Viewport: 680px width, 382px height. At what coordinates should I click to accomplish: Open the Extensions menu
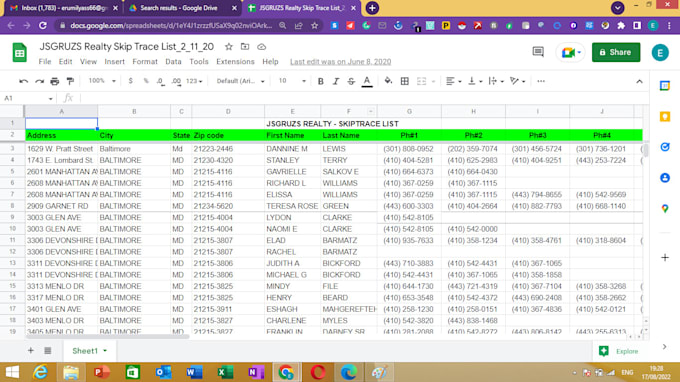(235, 62)
